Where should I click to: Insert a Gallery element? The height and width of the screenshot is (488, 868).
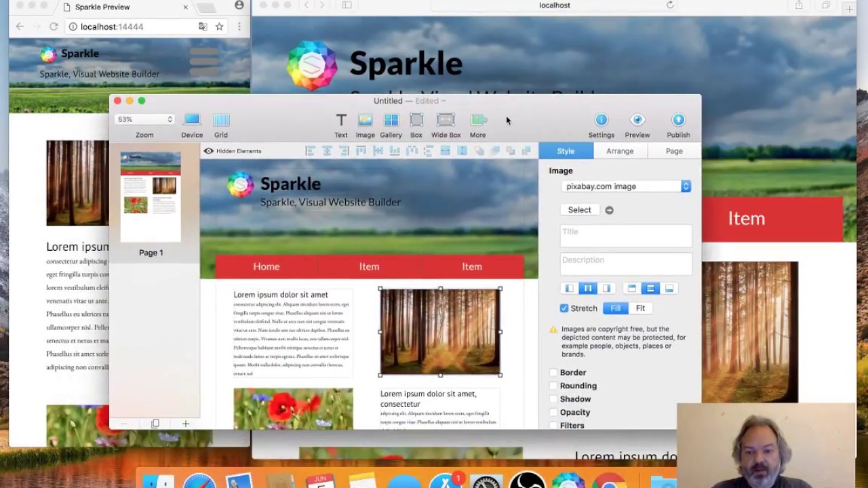391,121
